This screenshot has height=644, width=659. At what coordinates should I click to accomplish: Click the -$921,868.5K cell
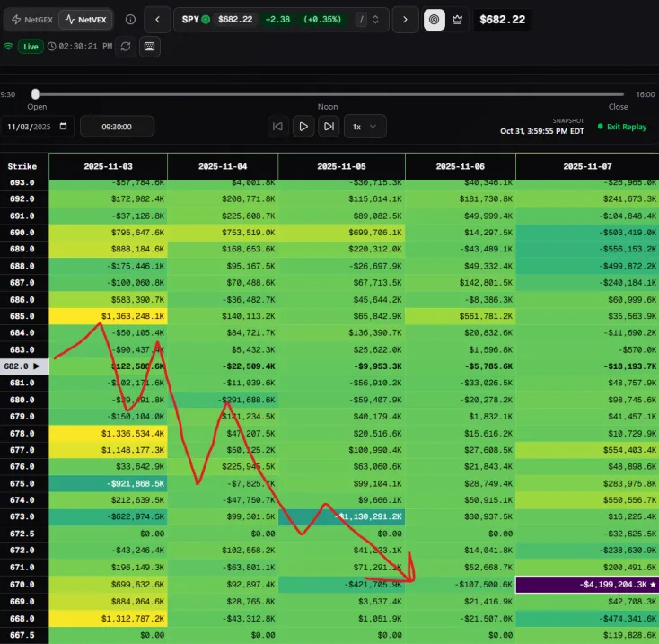(108, 483)
